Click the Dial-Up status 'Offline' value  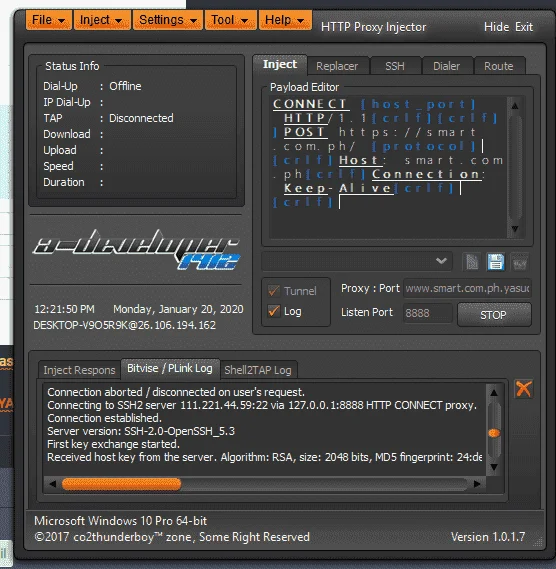[x=125, y=86]
